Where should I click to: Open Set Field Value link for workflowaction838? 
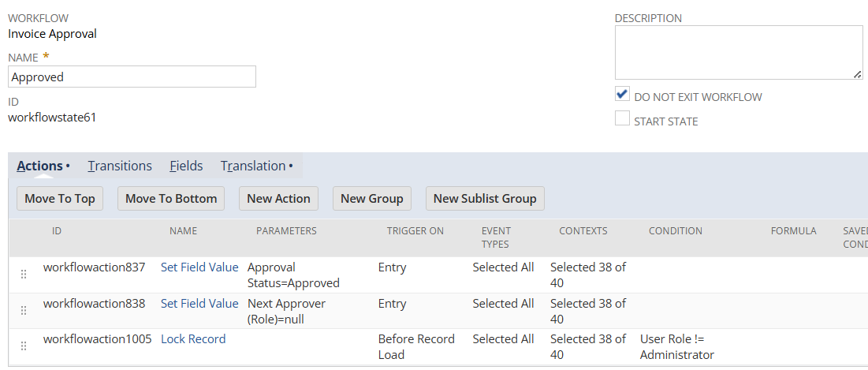tap(199, 304)
